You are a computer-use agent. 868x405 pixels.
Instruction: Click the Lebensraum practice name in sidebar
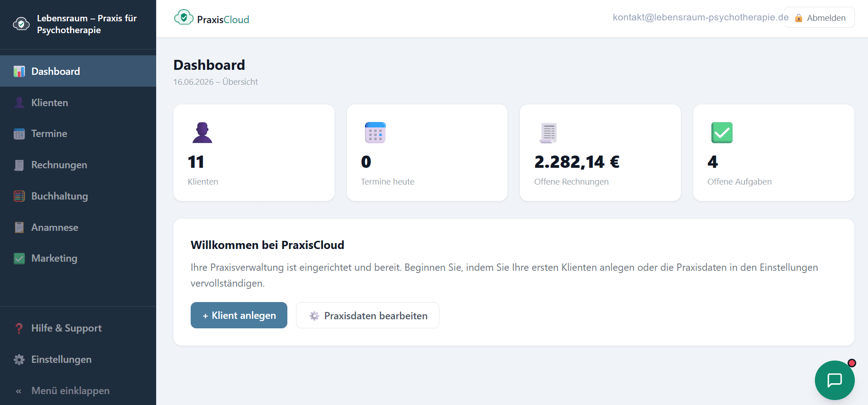click(87, 24)
